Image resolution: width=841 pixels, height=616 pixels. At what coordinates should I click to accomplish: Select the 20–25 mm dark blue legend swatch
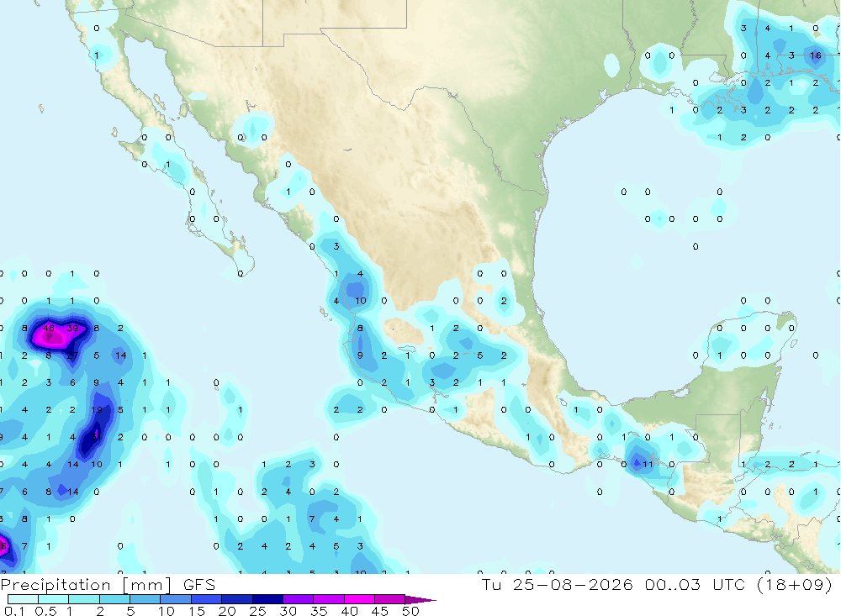pos(236,599)
